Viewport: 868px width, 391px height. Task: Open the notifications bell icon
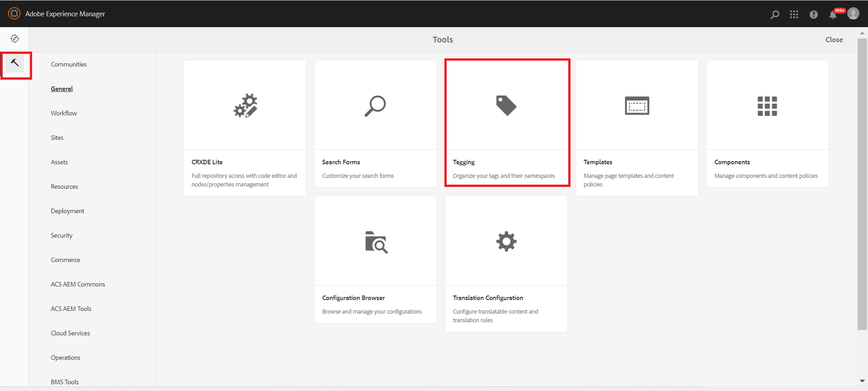tap(833, 14)
